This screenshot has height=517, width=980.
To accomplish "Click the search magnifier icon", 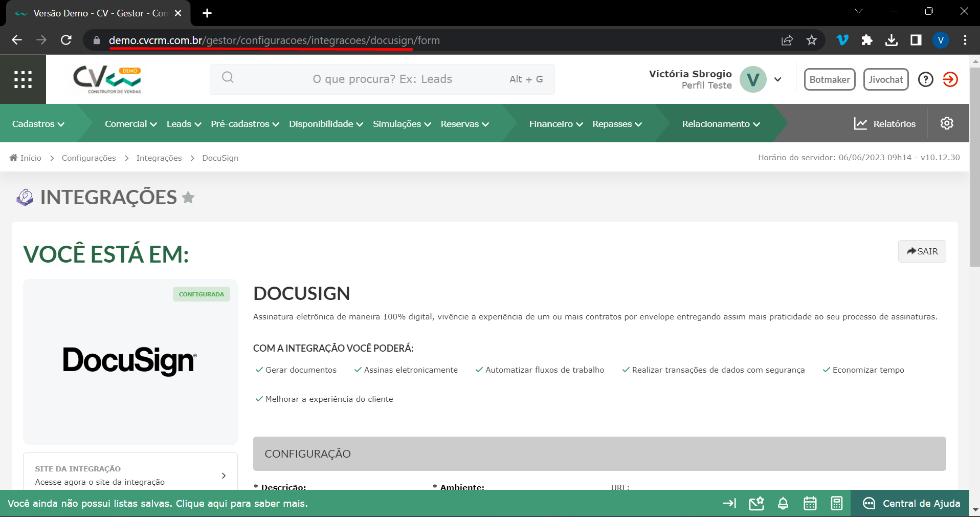I will [x=228, y=77].
